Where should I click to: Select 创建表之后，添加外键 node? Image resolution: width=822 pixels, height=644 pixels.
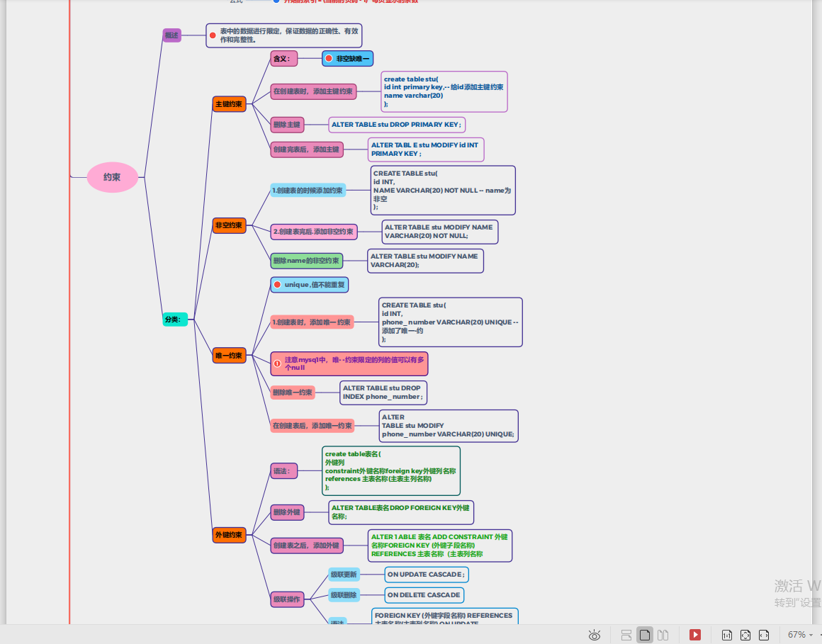point(307,546)
